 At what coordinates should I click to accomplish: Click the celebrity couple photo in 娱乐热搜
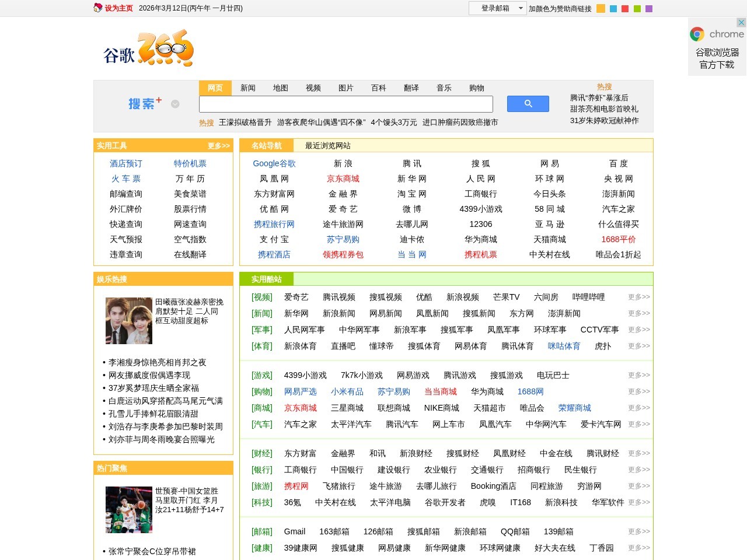pyautogui.click(x=128, y=320)
